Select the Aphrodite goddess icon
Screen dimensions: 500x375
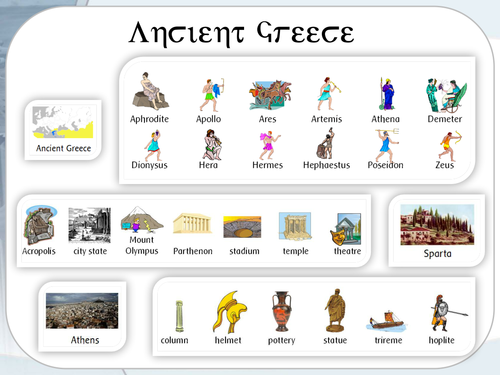pyautogui.click(x=151, y=91)
